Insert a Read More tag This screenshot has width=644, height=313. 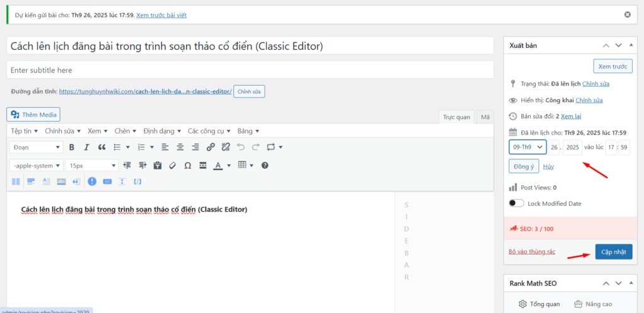click(203, 166)
